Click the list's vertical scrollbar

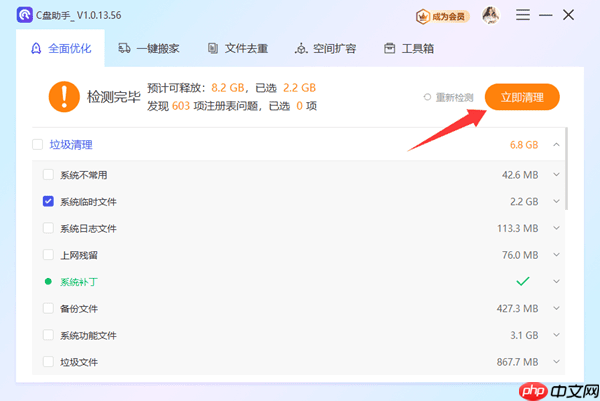click(566, 169)
